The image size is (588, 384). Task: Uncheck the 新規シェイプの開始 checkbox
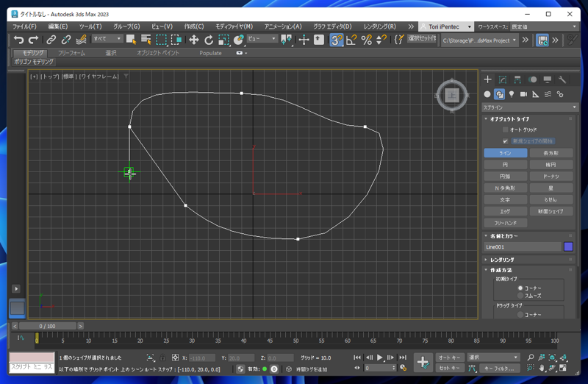tap(505, 141)
